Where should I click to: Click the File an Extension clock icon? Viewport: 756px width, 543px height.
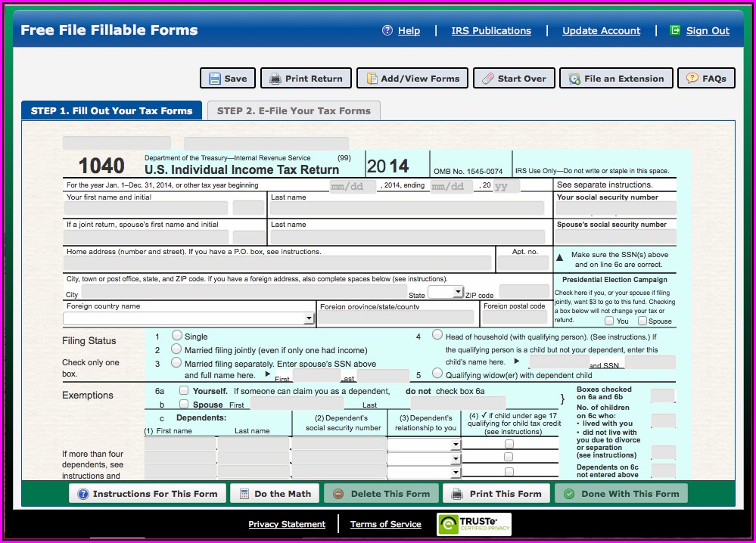click(574, 79)
